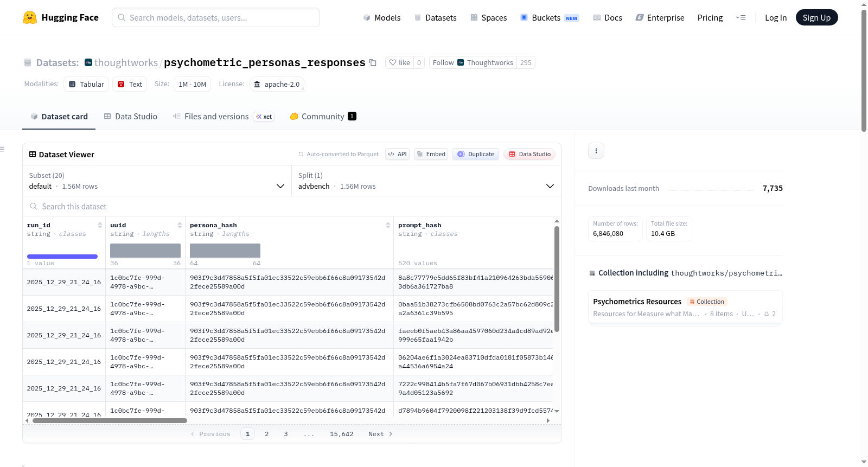868x467 pixels.
Task: Filter by the Tabular modality tag
Action: tap(86, 84)
